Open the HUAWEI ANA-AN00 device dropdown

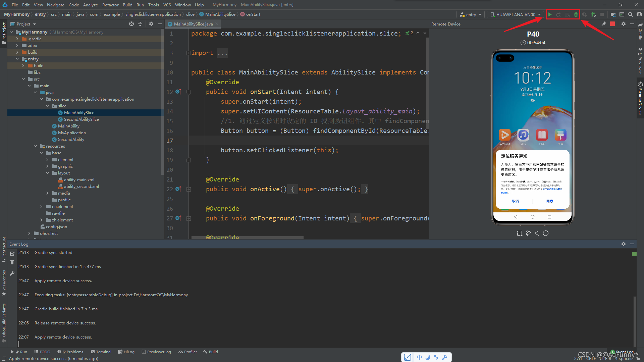[x=516, y=14]
